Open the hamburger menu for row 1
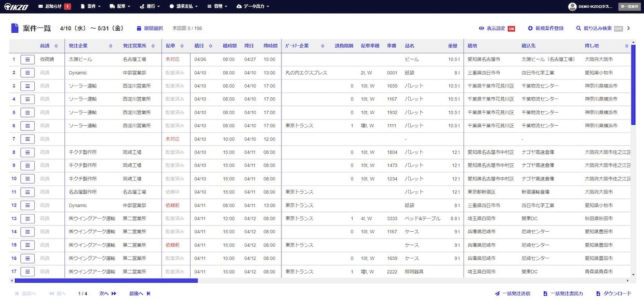 [x=28, y=59]
